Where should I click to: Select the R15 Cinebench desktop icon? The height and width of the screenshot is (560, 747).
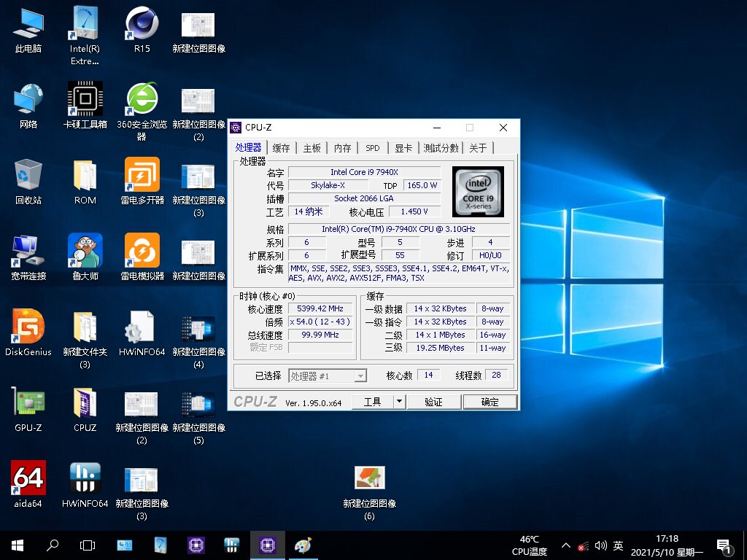[x=142, y=30]
